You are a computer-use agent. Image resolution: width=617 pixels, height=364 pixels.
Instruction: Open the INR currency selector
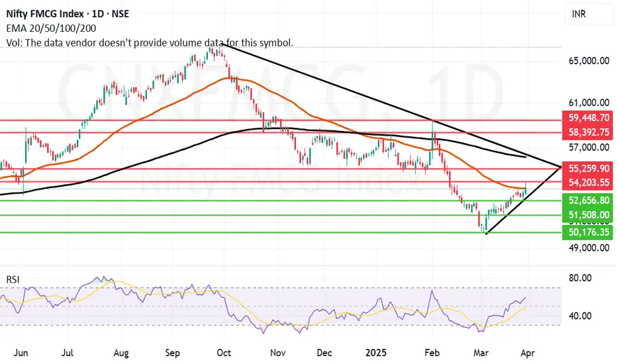589,14
